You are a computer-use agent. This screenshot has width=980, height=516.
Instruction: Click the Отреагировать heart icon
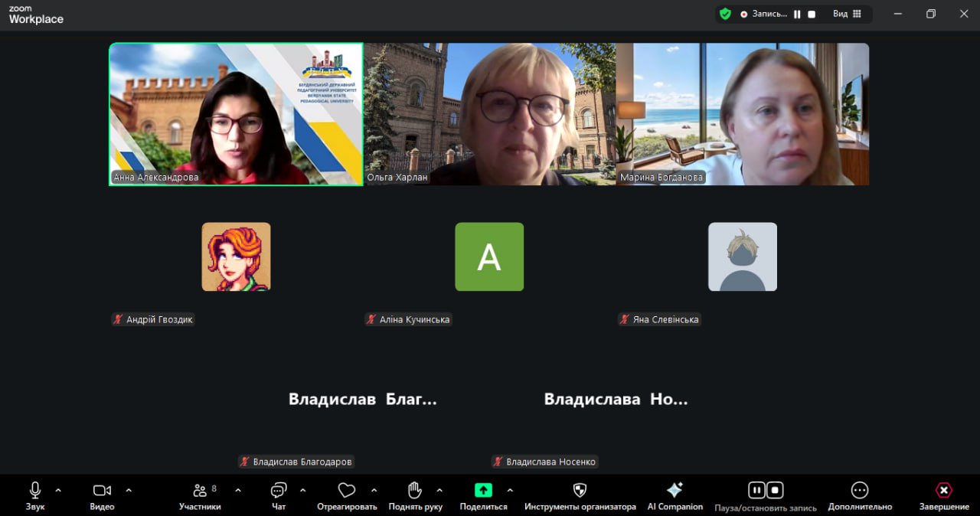[347, 491]
